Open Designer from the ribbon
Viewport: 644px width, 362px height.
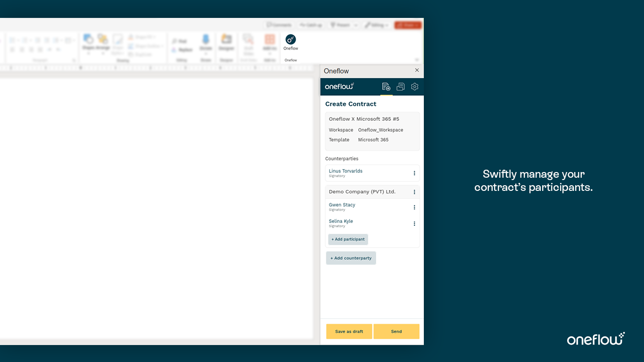coord(226,42)
